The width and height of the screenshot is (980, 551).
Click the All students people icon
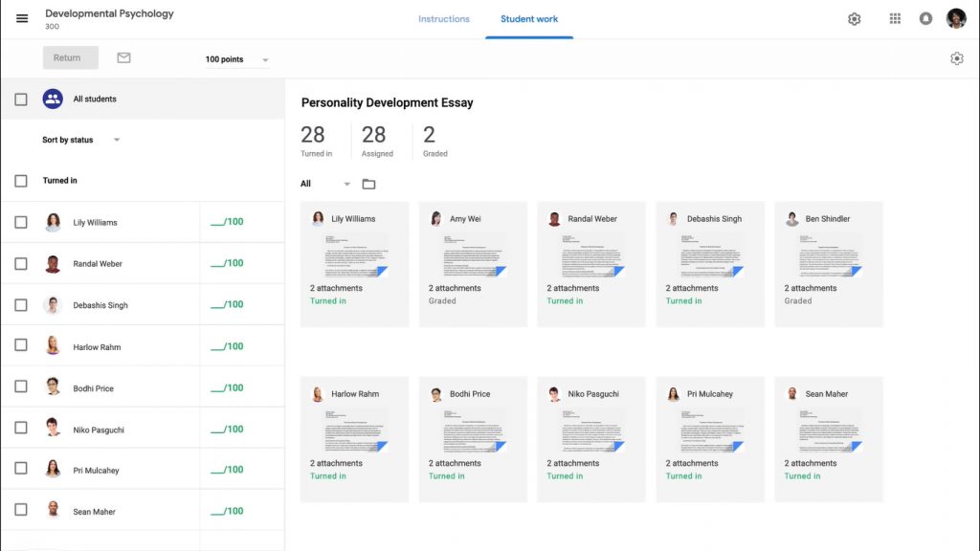click(53, 98)
